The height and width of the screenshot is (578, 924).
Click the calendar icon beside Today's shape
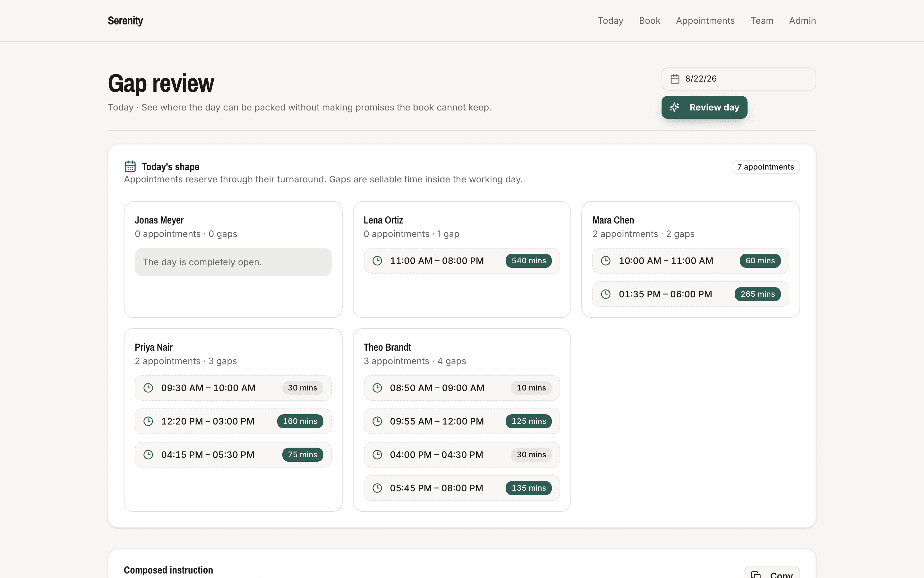click(130, 167)
